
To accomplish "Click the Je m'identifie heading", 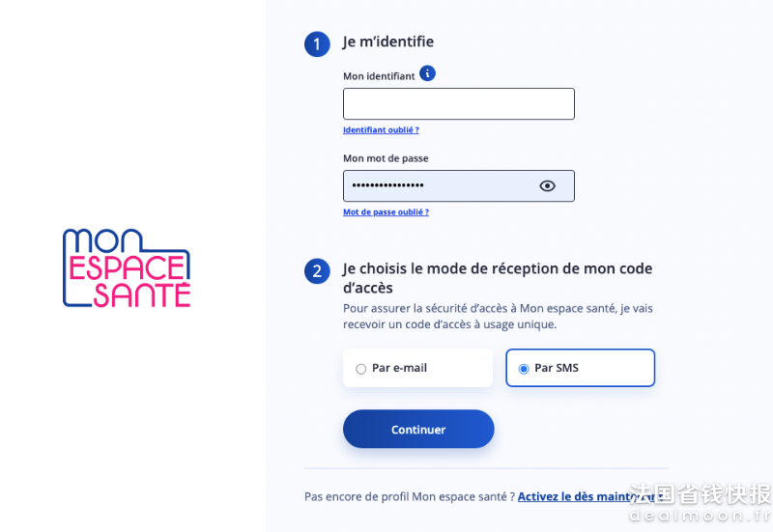I will click(388, 42).
